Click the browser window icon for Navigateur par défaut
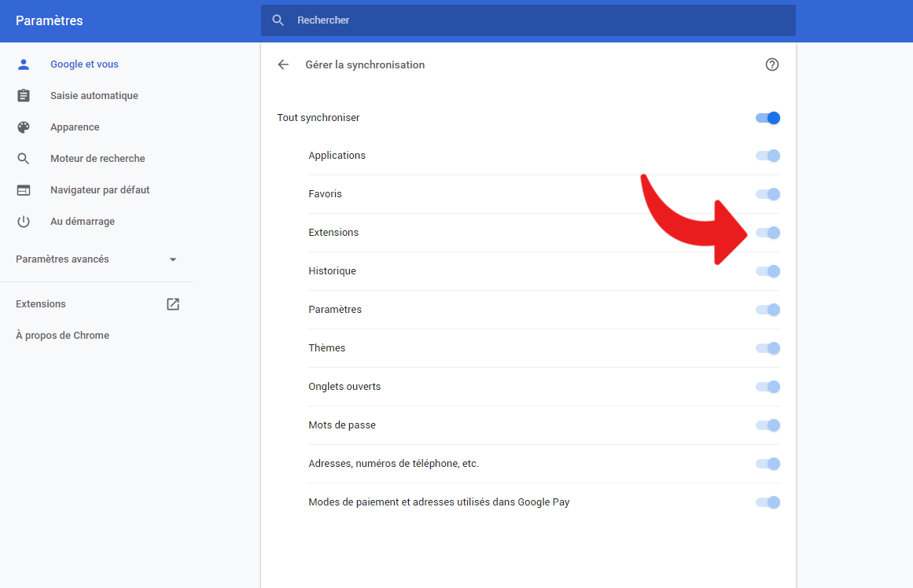 point(24,189)
